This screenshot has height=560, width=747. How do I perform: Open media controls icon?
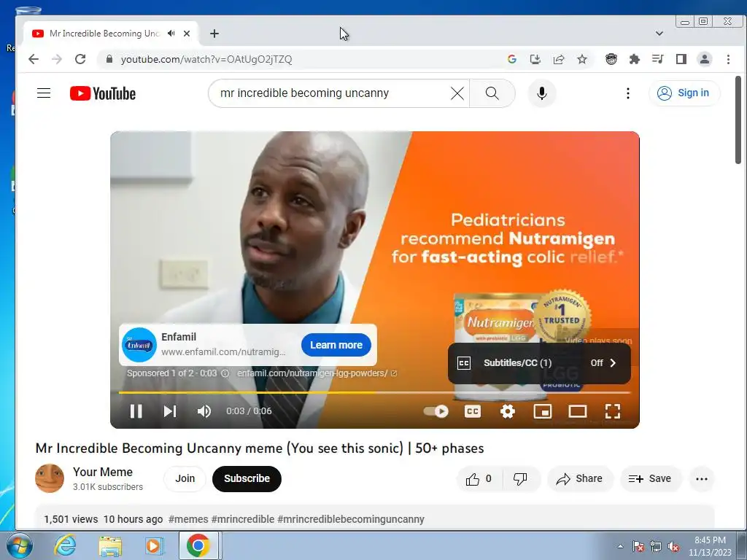pos(658,59)
